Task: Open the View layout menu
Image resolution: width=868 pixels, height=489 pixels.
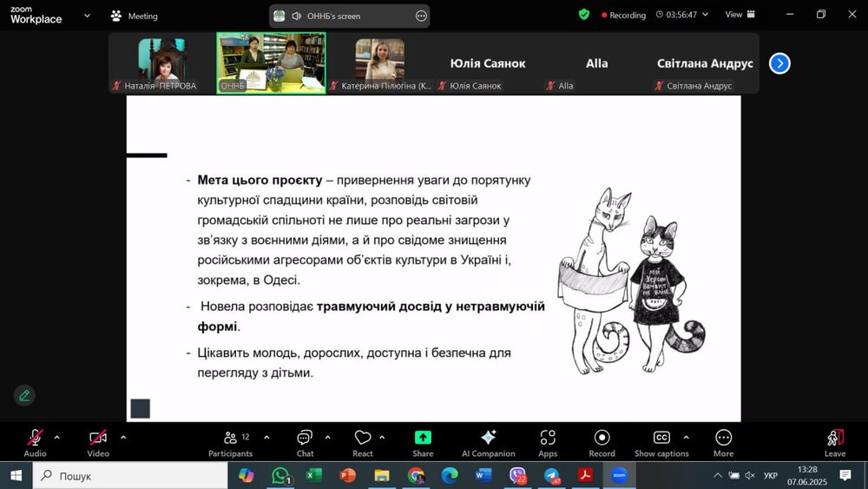Action: coord(740,15)
